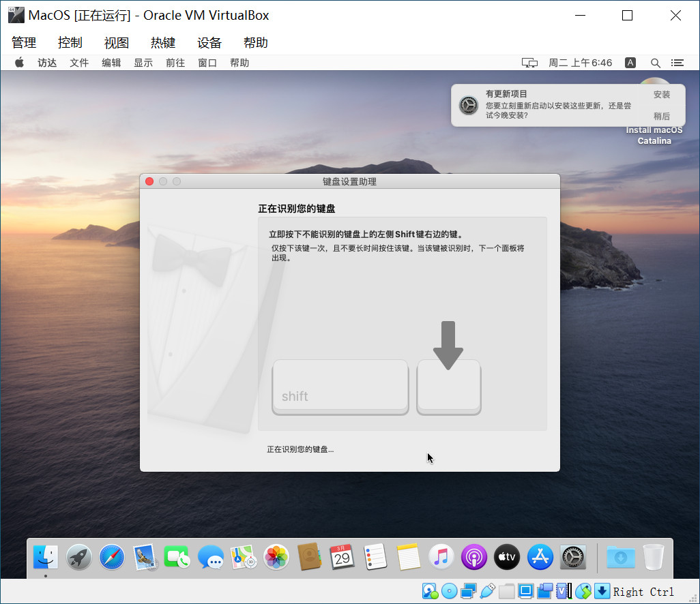Open Maps in the Dock

click(x=244, y=557)
